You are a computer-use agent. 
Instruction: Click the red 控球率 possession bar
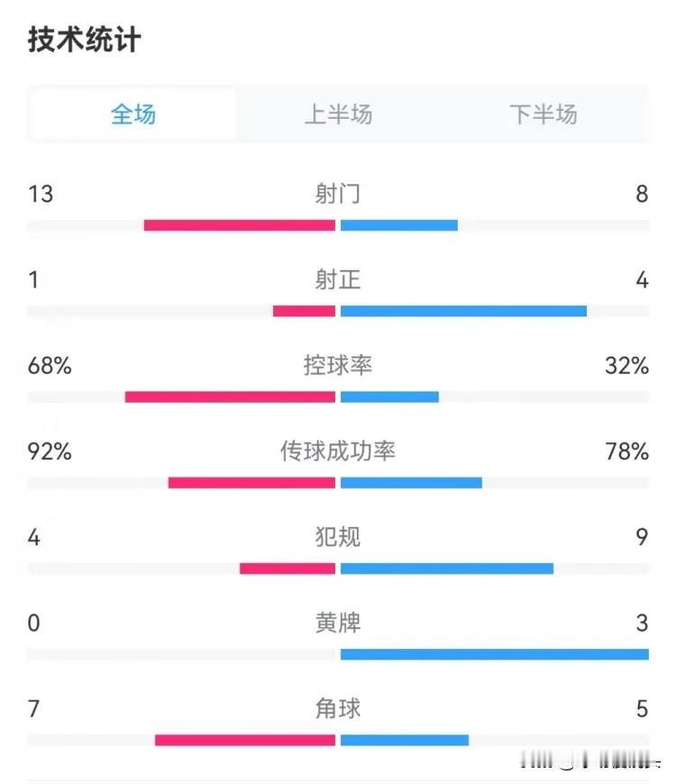(x=230, y=397)
